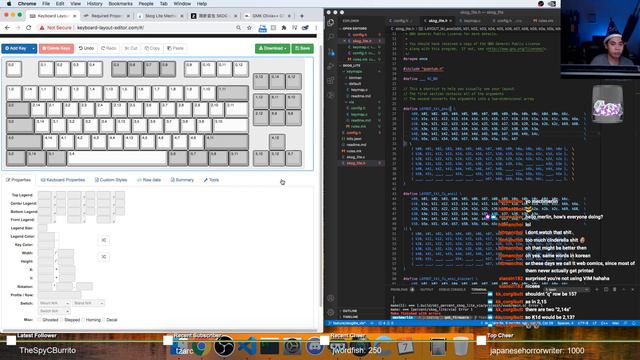This screenshot has width=640, height=360.
Task: Open the Switch Brand dropdown
Action: click(x=88, y=303)
